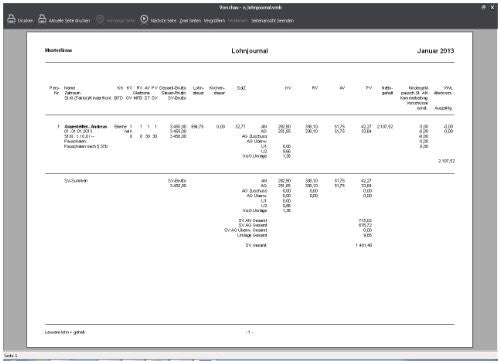The height and width of the screenshot is (361, 500).
Task: Click the SV-Summen section label
Action: click(x=76, y=181)
